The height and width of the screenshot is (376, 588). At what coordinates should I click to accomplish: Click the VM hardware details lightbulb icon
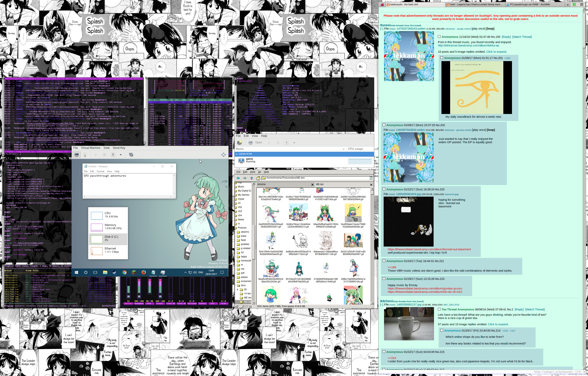[85, 155]
